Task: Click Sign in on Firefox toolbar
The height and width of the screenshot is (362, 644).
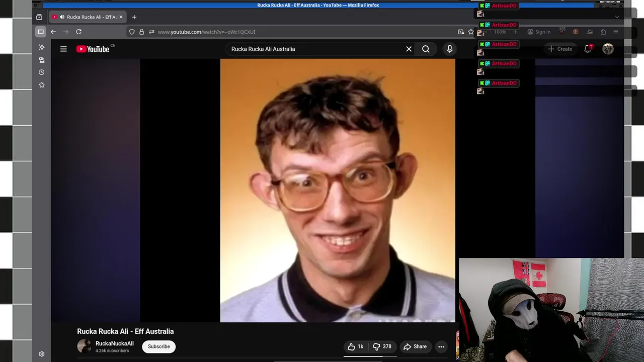Action: [x=539, y=32]
